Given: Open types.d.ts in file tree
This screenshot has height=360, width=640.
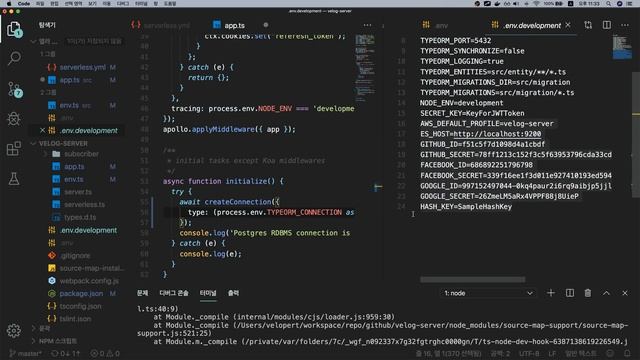Looking at the screenshot, I should click(80, 217).
